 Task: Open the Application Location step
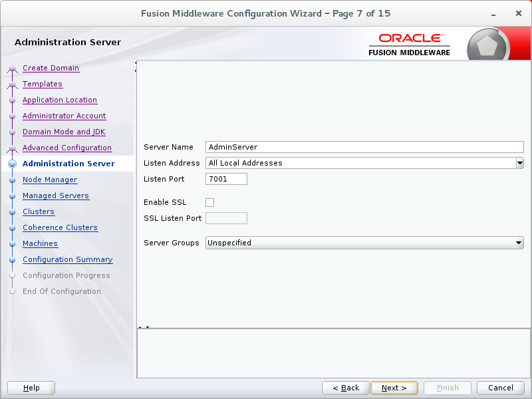[60, 100]
